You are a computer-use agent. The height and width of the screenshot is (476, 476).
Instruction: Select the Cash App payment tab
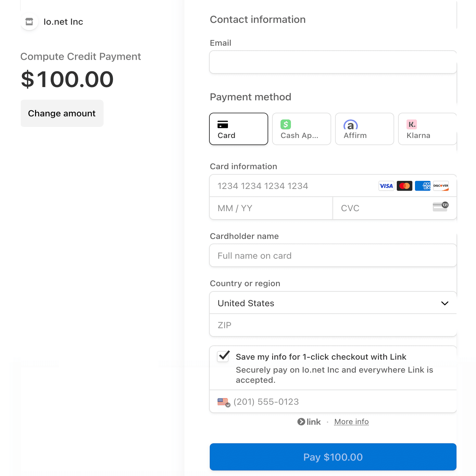coord(301,129)
